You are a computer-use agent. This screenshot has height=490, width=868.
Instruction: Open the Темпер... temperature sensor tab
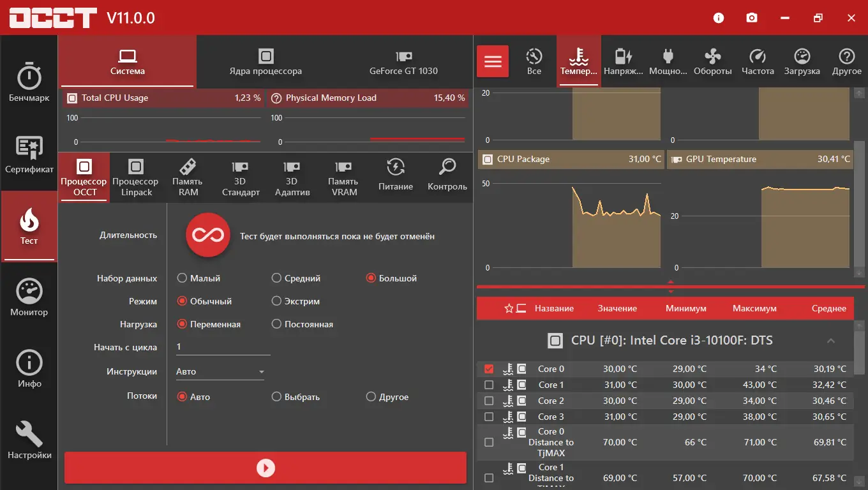pyautogui.click(x=579, y=61)
